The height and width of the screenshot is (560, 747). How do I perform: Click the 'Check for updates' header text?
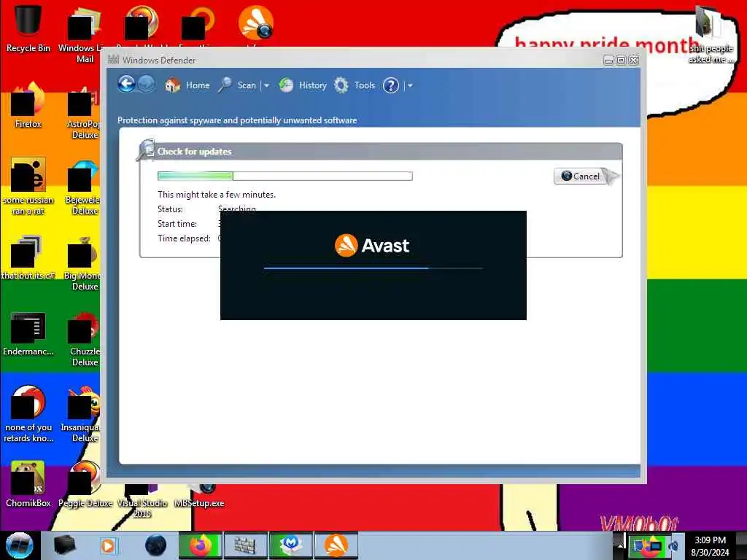coord(194,152)
